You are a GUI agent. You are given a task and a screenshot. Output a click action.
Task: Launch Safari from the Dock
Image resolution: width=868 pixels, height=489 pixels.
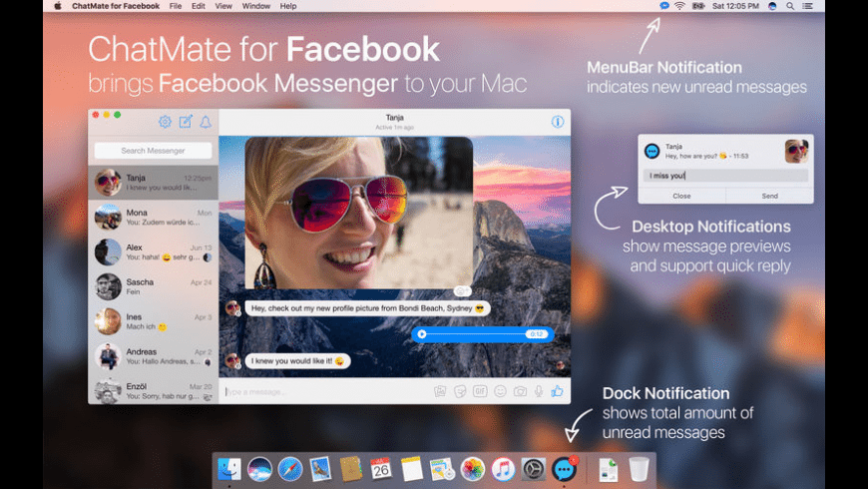click(290, 470)
